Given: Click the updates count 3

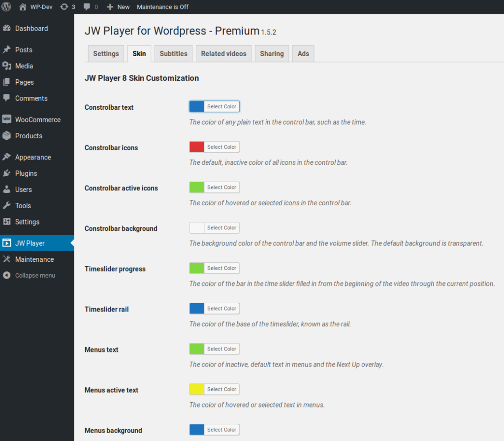Looking at the screenshot, I should [x=73, y=7].
